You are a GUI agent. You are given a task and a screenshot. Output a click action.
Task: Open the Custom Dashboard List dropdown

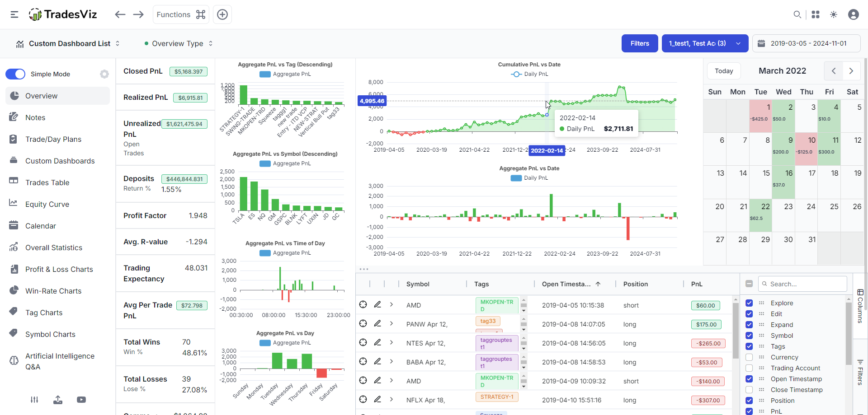(x=69, y=44)
